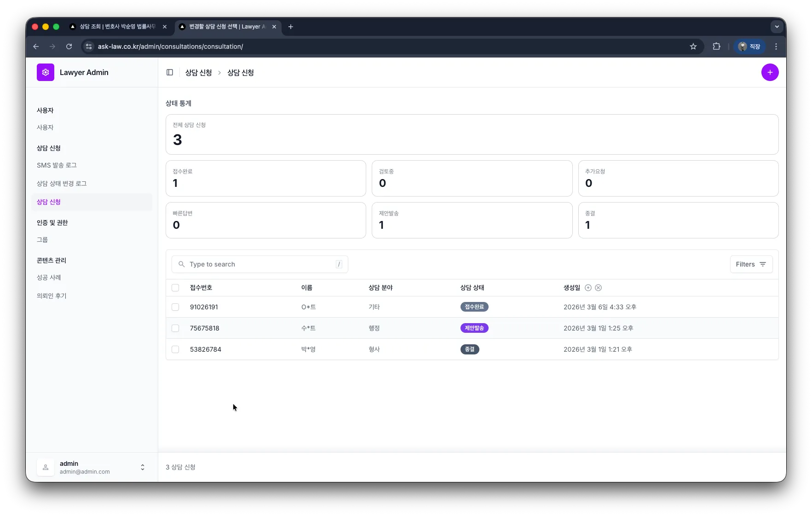Open the browser extensions puzzle icon
812x516 pixels.
click(x=716, y=46)
